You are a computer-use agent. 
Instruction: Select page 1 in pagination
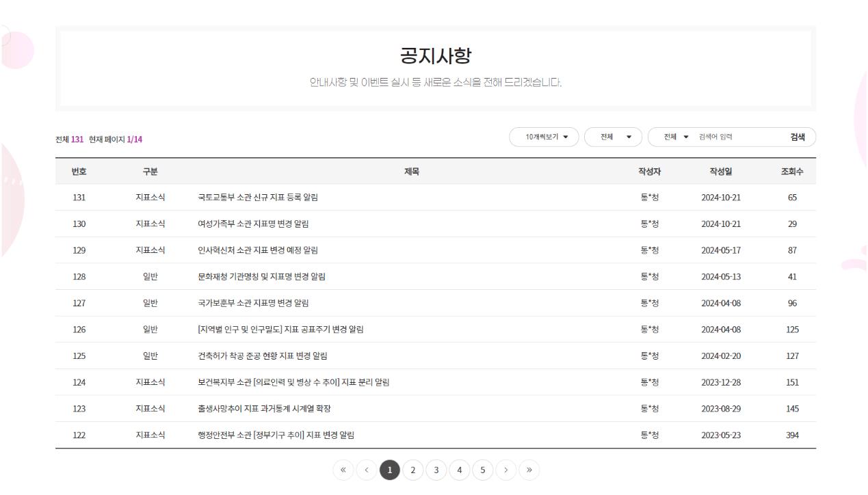(390, 470)
